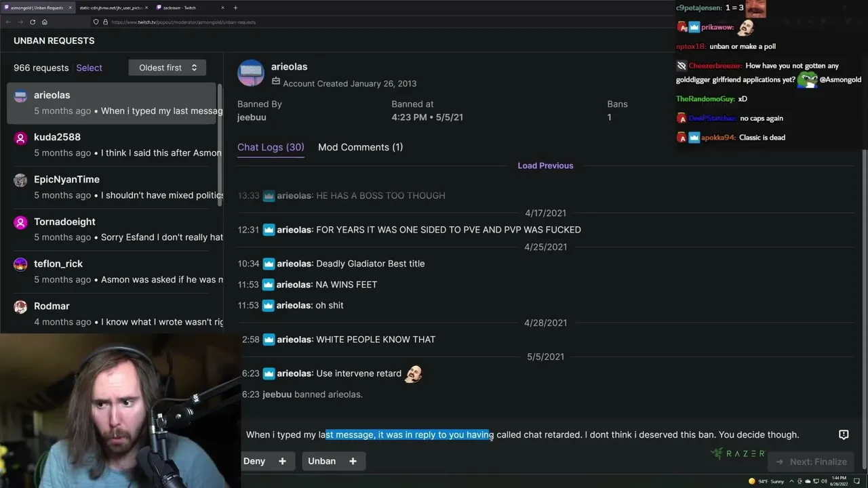868x488 pixels.
Task: Open the taskbar clock and calendar
Action: click(x=838, y=481)
